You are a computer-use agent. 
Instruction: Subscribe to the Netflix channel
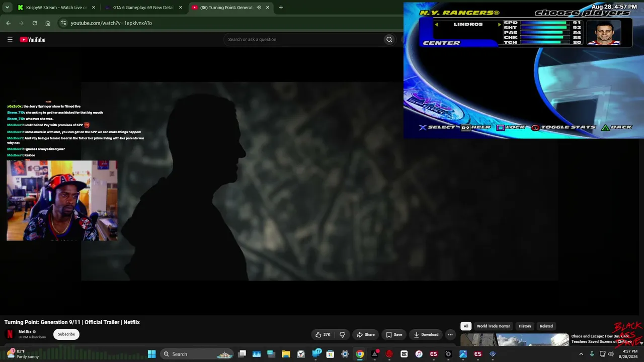(x=66, y=334)
